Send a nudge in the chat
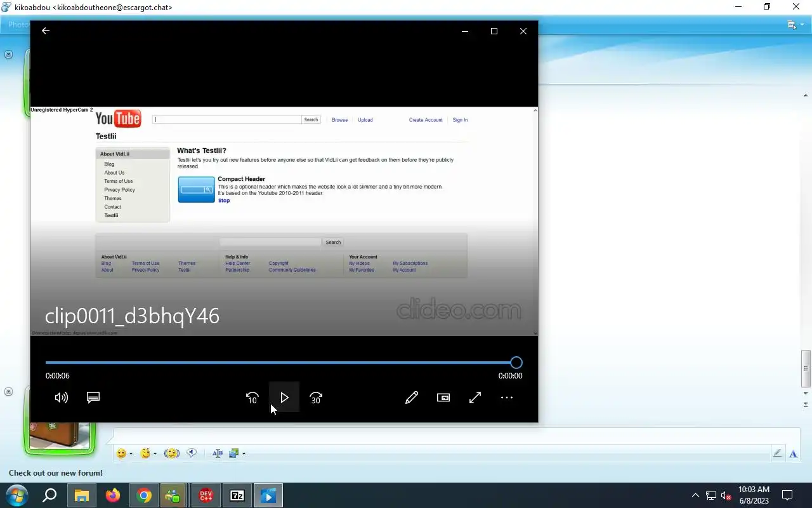Image resolution: width=812 pixels, height=508 pixels. point(172,453)
